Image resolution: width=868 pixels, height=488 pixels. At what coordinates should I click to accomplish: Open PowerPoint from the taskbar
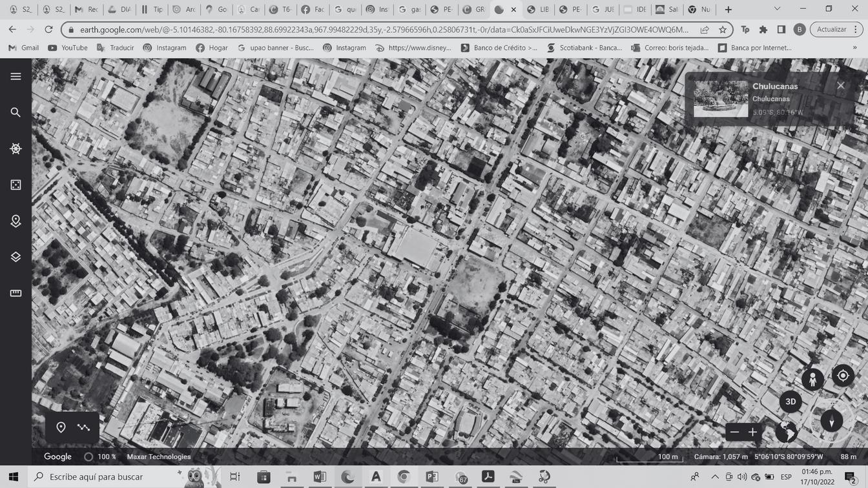click(x=432, y=477)
